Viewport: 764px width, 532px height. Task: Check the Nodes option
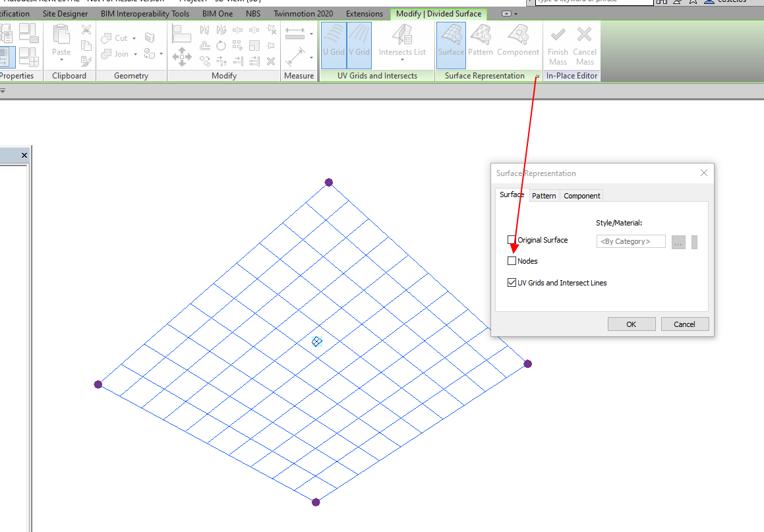(512, 260)
